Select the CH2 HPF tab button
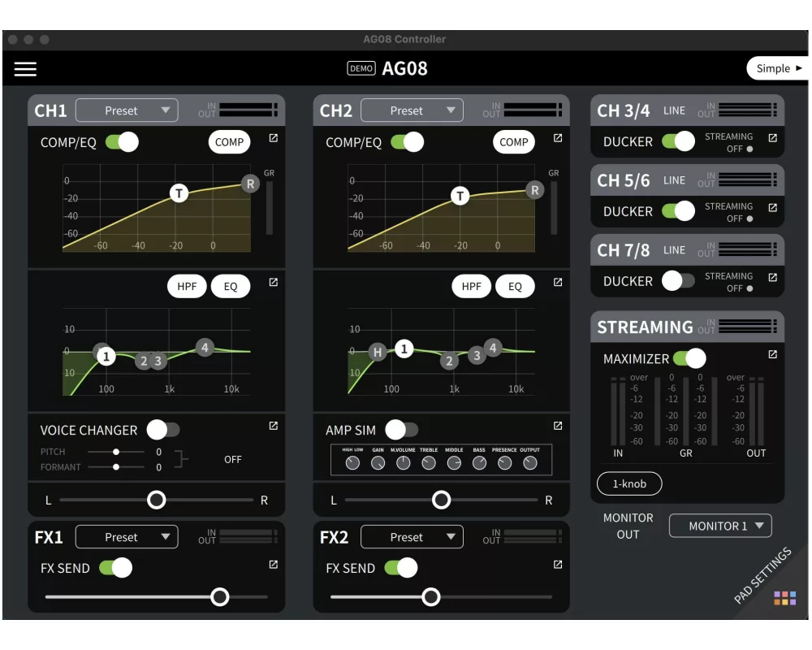The height and width of the screenshot is (650, 812). [472, 287]
